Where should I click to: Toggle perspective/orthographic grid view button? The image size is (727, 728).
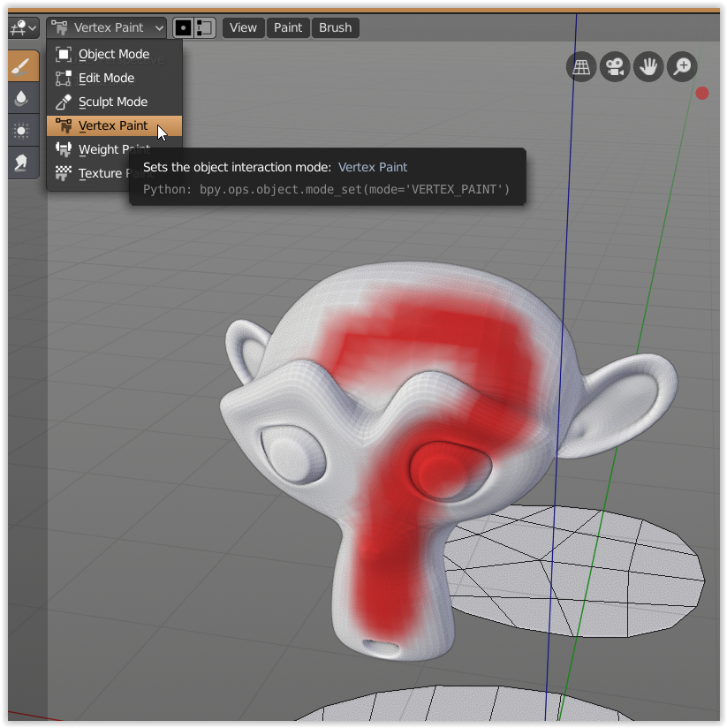tap(581, 67)
